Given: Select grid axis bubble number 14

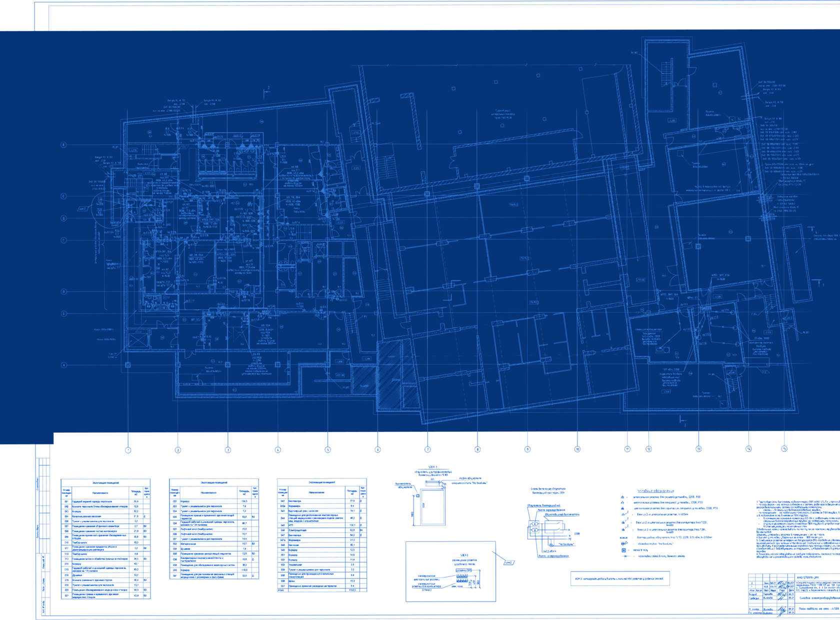Looking at the screenshot, I should (x=748, y=449).
